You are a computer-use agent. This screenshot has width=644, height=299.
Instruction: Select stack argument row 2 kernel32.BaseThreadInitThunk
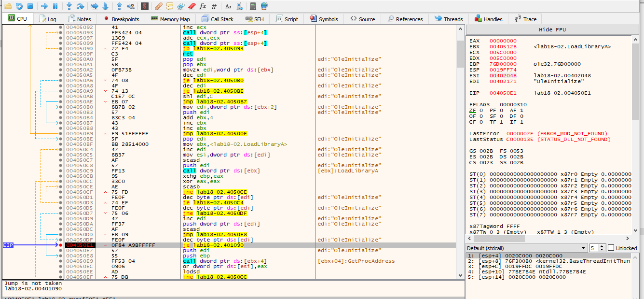(548, 261)
